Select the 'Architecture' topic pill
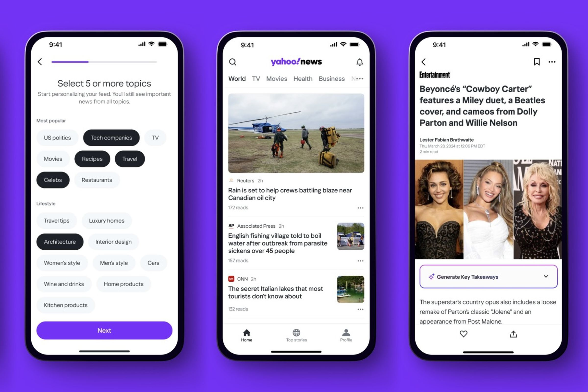Viewport: 588px width, 392px height. pyautogui.click(x=60, y=242)
